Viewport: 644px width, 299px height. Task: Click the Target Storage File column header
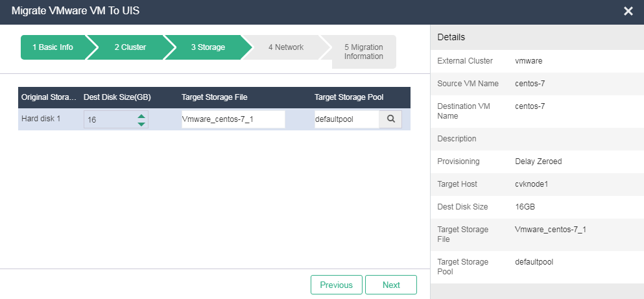[215, 97]
